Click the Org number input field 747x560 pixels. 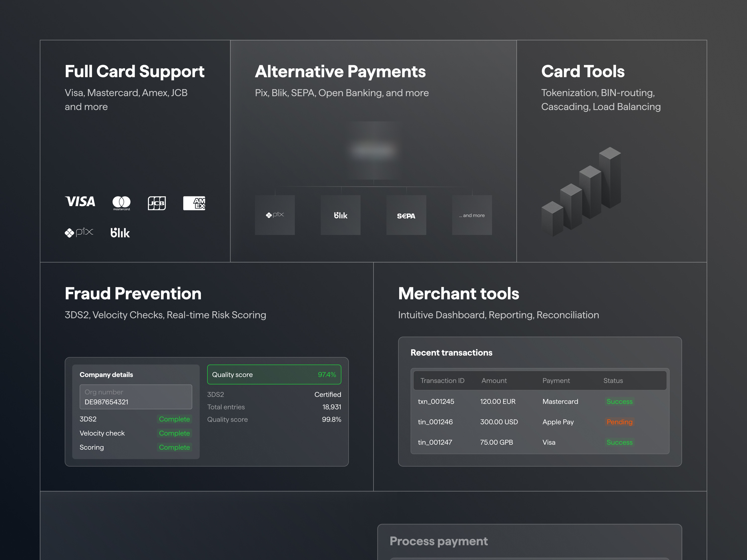(136, 397)
